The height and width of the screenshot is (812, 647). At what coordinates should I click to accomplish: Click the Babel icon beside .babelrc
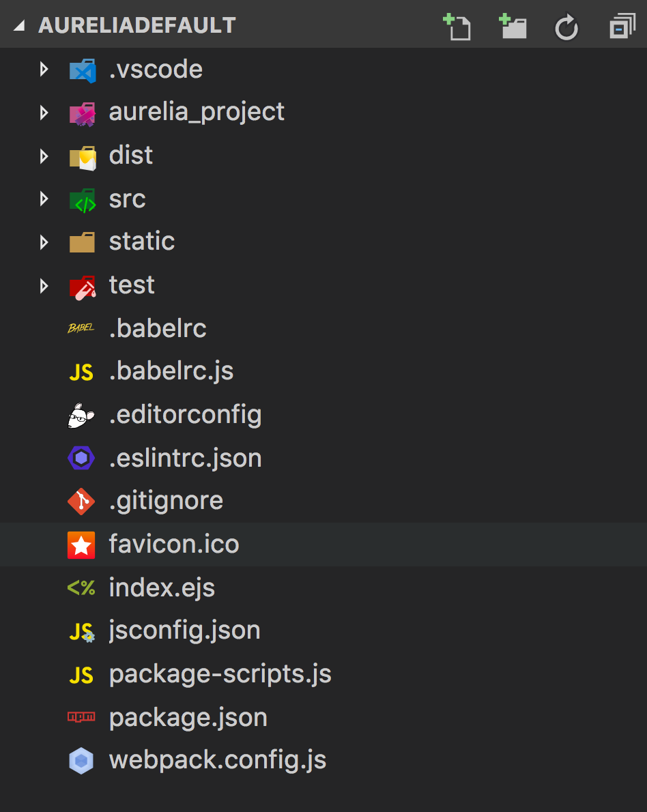coord(81,329)
